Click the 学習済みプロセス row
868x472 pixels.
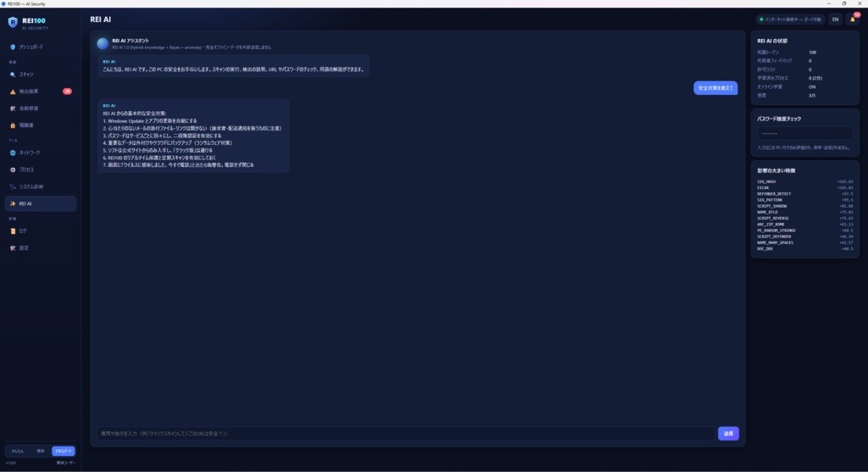point(805,78)
